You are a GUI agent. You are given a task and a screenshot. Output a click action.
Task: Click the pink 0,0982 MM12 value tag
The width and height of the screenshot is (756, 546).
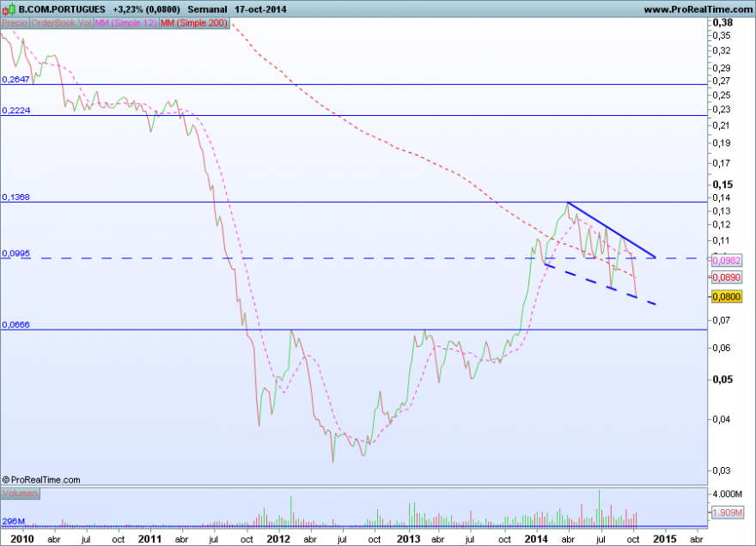727,260
